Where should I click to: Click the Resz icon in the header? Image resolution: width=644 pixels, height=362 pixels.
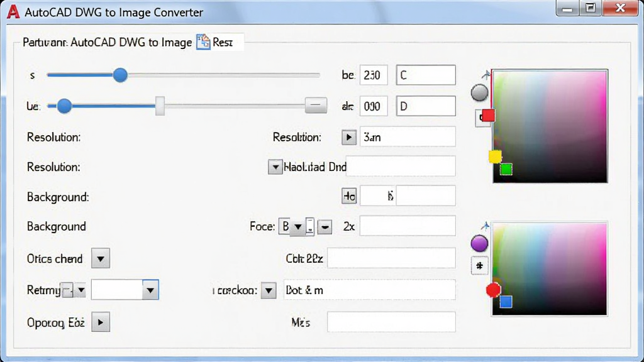coord(203,42)
